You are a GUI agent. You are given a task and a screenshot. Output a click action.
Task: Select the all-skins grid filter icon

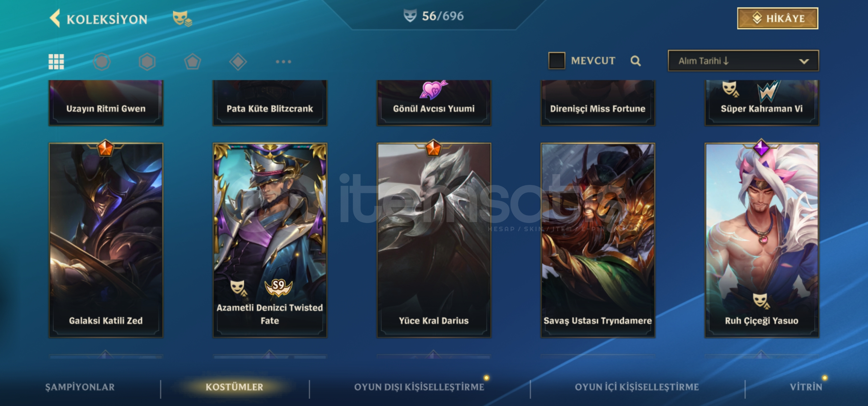(x=56, y=62)
